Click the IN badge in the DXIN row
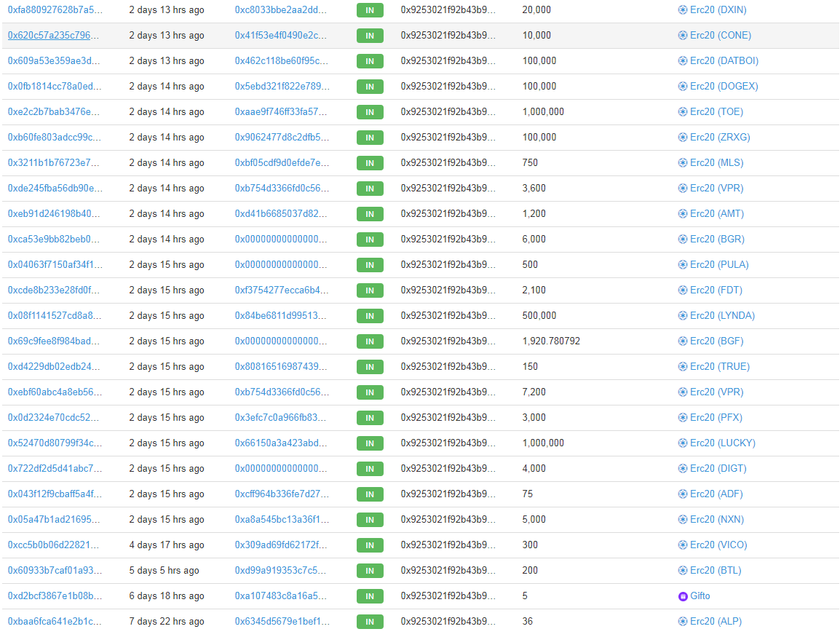This screenshot has width=840, height=637. click(x=370, y=10)
